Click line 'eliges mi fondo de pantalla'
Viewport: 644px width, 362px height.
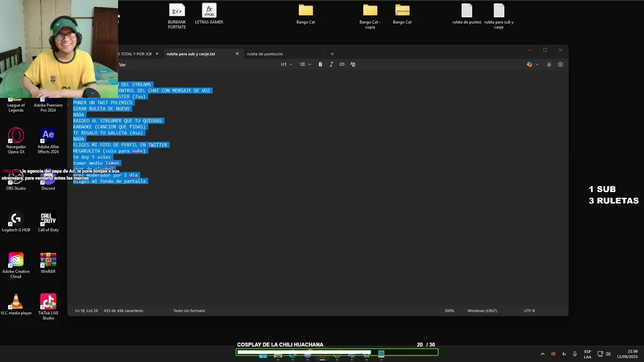pyautogui.click(x=109, y=181)
